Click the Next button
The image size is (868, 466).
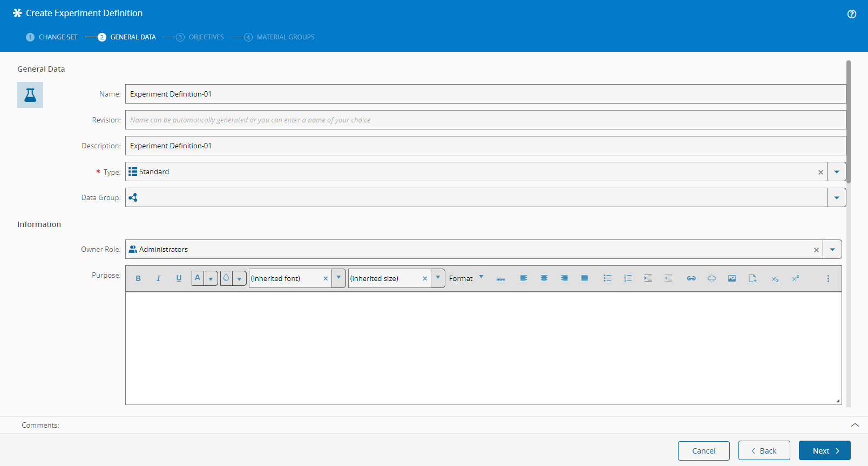[x=824, y=451]
